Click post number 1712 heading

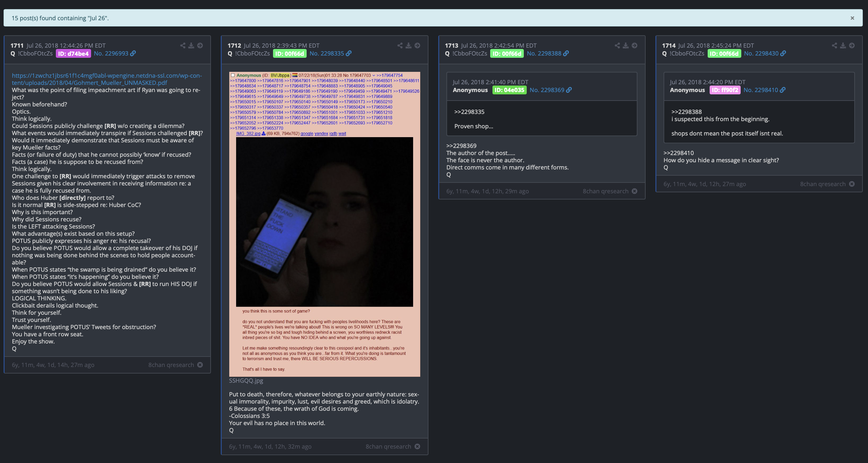234,45
